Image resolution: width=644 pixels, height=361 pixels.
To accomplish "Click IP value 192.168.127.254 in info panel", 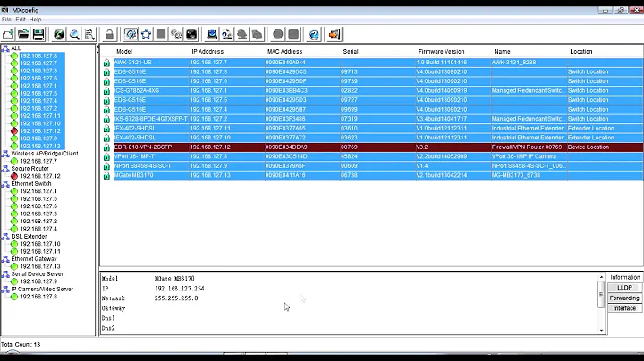I will pos(179,289).
